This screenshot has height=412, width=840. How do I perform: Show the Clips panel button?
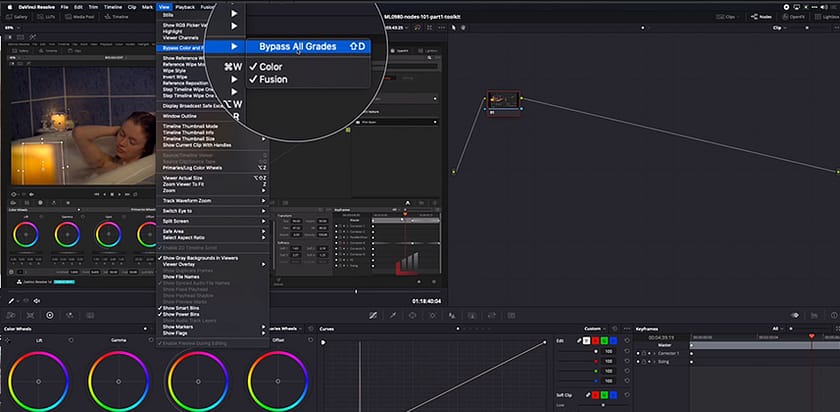[726, 17]
